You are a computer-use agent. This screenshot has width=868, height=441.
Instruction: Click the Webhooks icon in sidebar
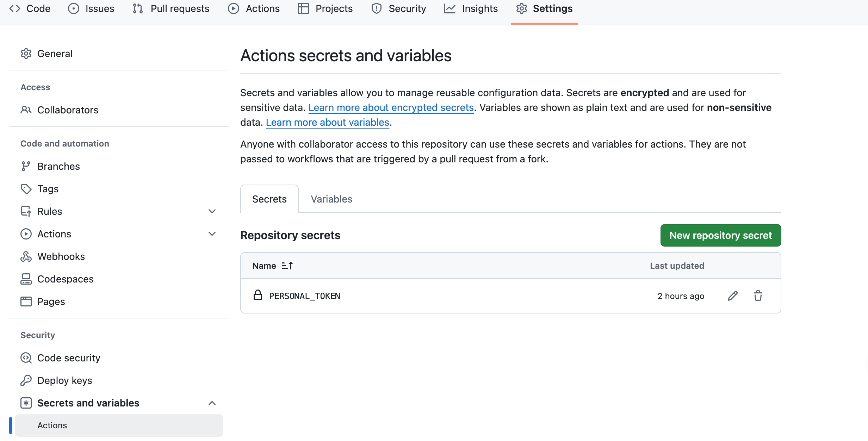click(x=26, y=256)
